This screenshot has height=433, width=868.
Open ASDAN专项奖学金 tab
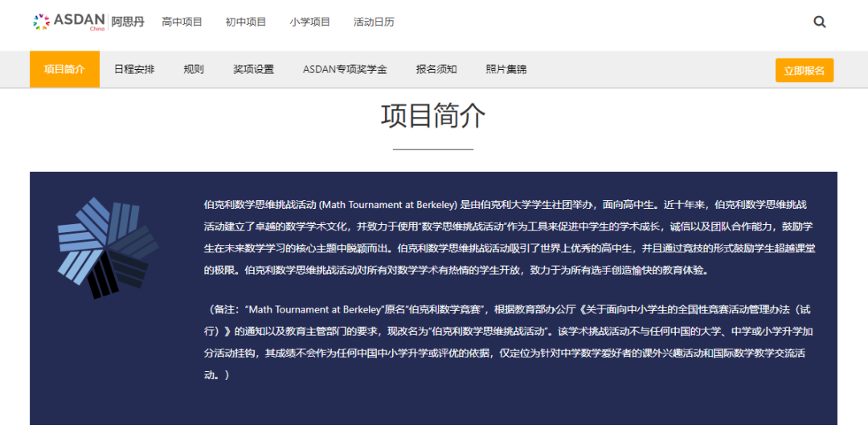(x=345, y=70)
